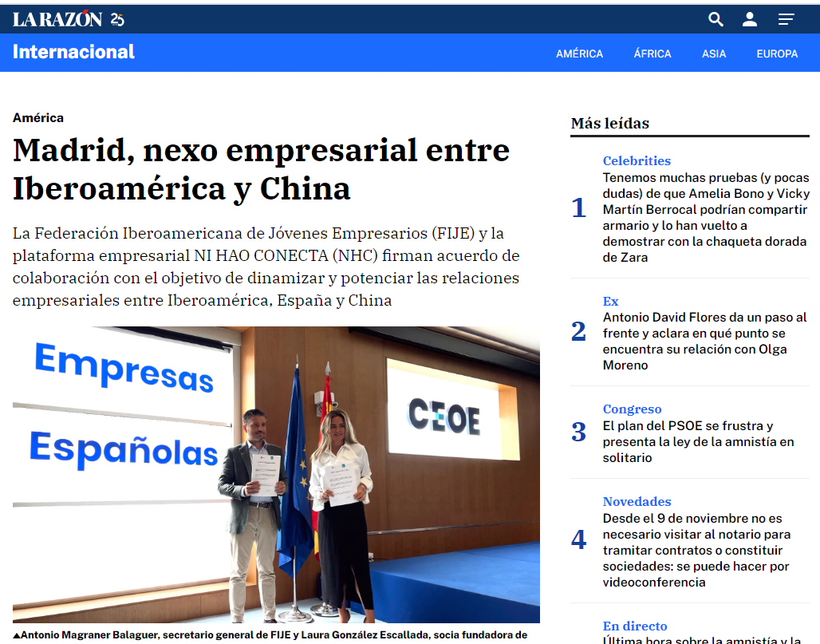Select the EUROPA tab
The image size is (820, 644).
coord(777,53)
